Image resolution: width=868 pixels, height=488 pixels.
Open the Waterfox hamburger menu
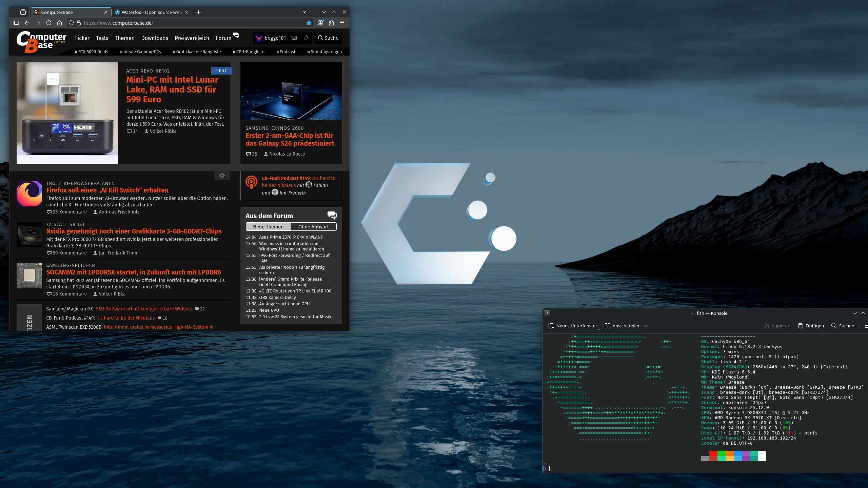tap(342, 23)
